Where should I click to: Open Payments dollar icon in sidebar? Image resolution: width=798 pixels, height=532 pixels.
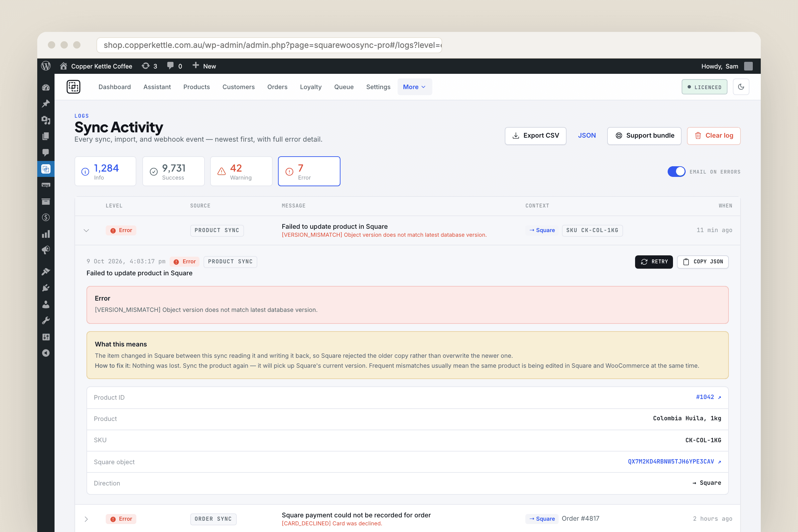coord(46,217)
